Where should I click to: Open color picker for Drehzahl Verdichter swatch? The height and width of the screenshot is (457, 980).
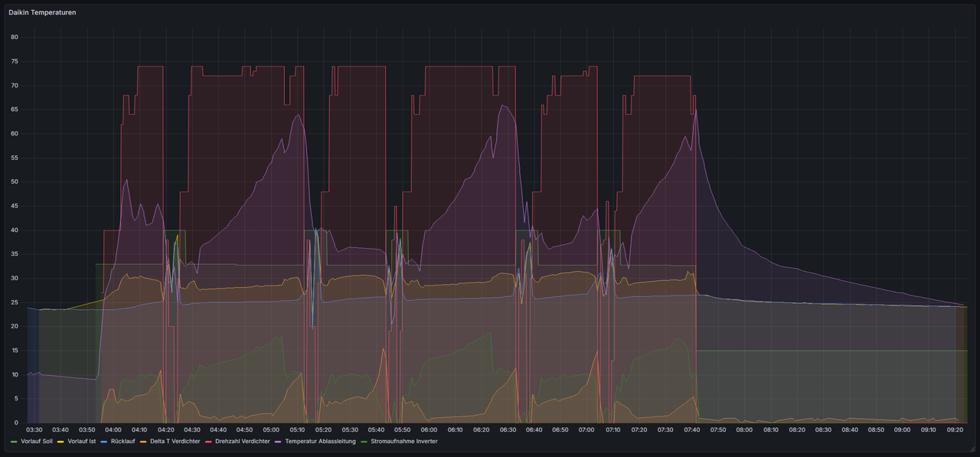(210, 442)
